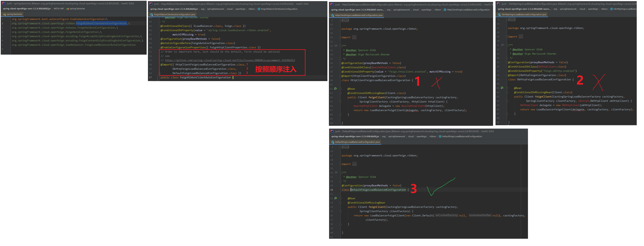Click IntelliJ logo in HttpClientFeignLoadBalancedConfiguration window title

332,4
